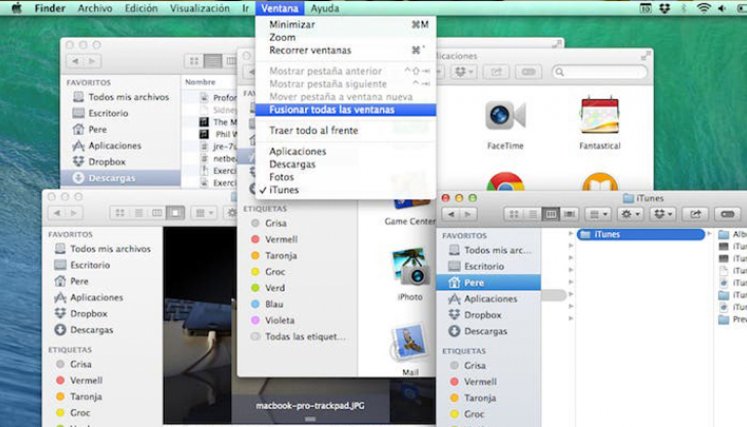This screenshot has width=747, height=427.
Task: Click the share button in the iTunes window
Action: (x=696, y=214)
